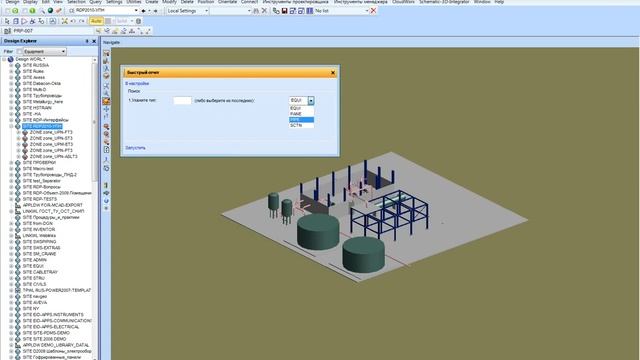
Task: Open the Create menu
Action: point(151,2)
